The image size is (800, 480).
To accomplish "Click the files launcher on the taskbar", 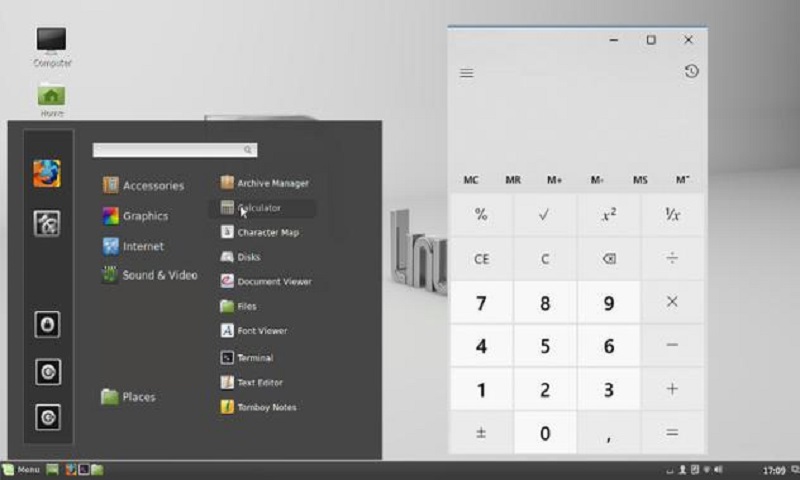I will click(97, 469).
